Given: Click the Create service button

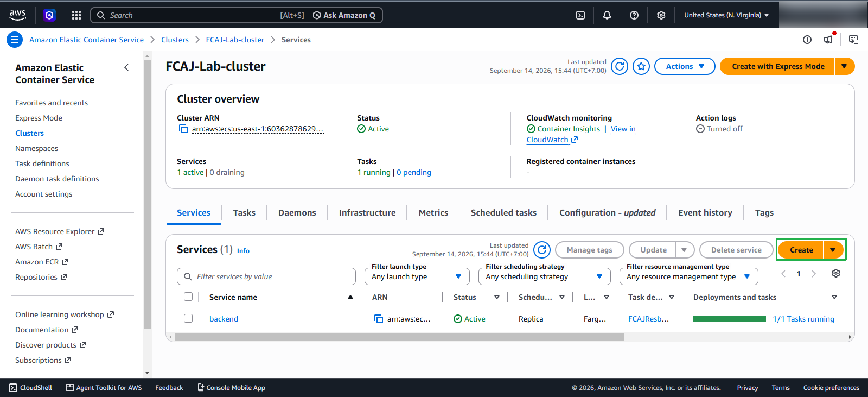Looking at the screenshot, I should (x=801, y=250).
